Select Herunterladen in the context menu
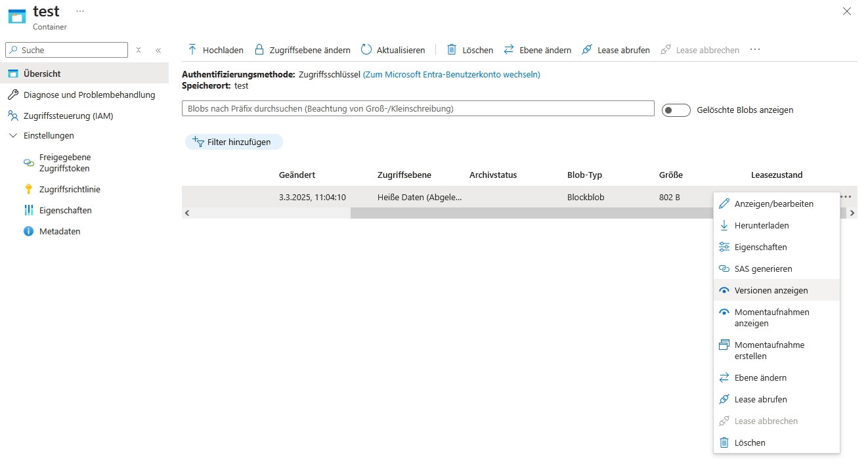Viewport: 868px width, 470px height. (761, 225)
